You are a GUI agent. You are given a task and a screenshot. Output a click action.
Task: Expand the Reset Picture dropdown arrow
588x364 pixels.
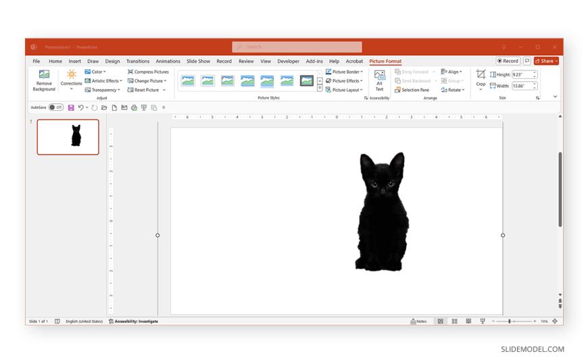[164, 90]
